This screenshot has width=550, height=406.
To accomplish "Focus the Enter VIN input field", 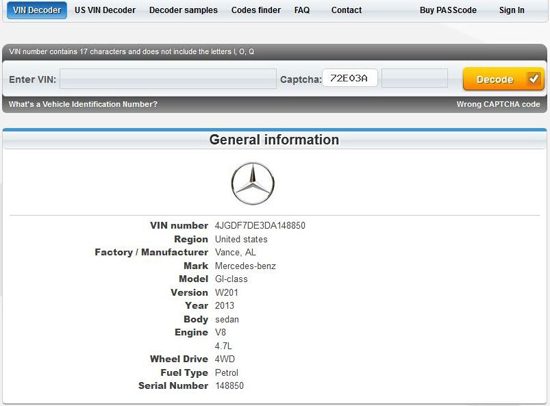I will [x=168, y=79].
